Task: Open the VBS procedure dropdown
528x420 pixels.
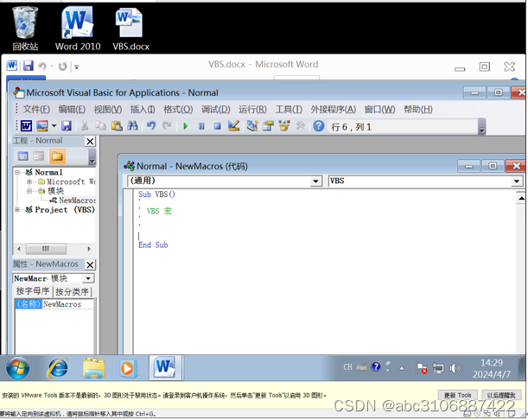Action: coord(516,181)
